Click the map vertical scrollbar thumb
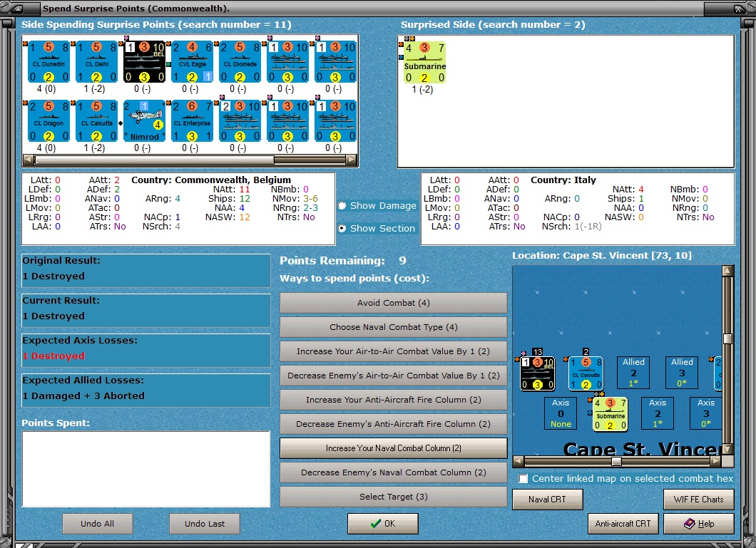Screen dimensions: 756x548 (x=728, y=338)
